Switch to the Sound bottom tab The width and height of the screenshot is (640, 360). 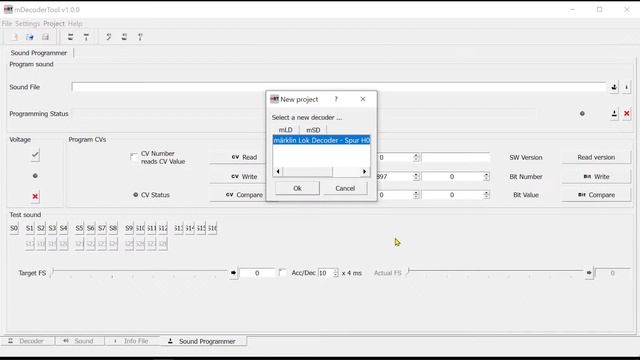pos(79,341)
